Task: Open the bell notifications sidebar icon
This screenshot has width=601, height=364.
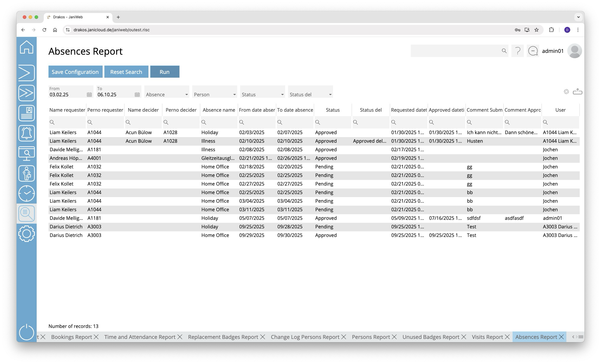Action: click(x=27, y=133)
